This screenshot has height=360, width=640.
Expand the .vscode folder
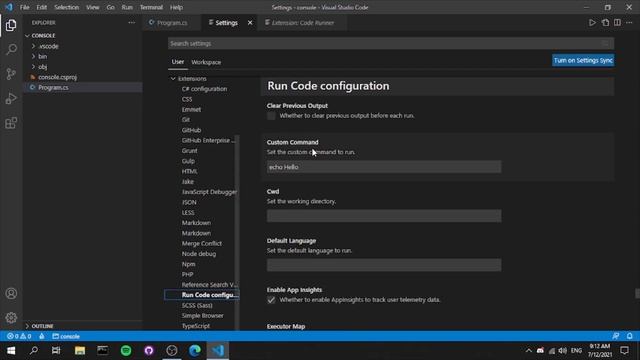coord(48,46)
